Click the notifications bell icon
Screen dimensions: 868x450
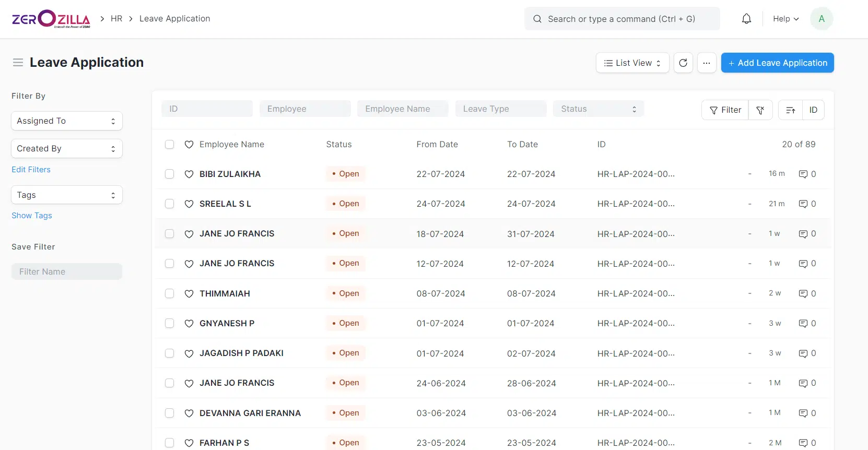[x=746, y=19]
